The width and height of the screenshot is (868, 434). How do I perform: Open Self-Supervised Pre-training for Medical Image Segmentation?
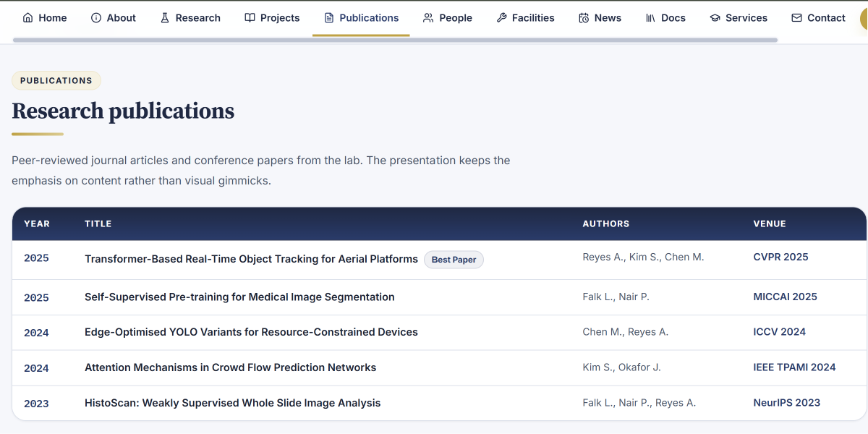pos(239,297)
